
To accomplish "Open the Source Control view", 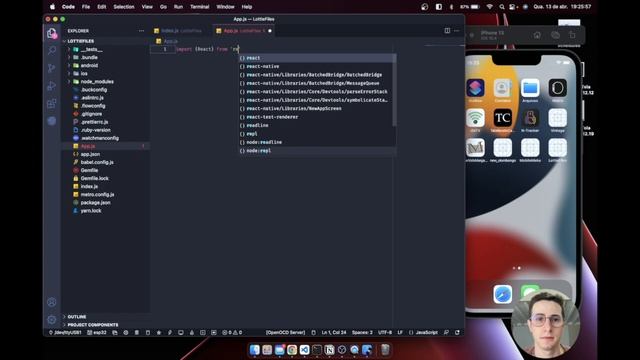I will [52, 68].
